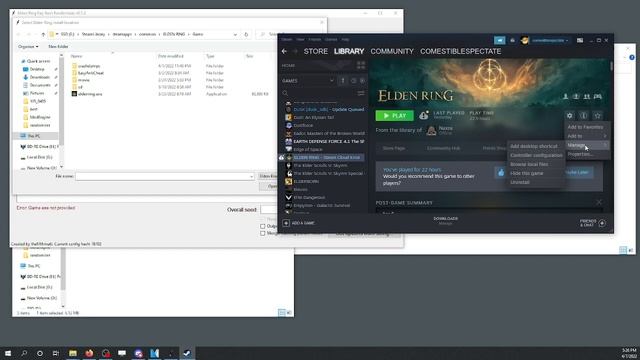Select This PC in file dialog sidebar
Image resolution: width=640 pixels, height=360 pixels.
coord(34,136)
